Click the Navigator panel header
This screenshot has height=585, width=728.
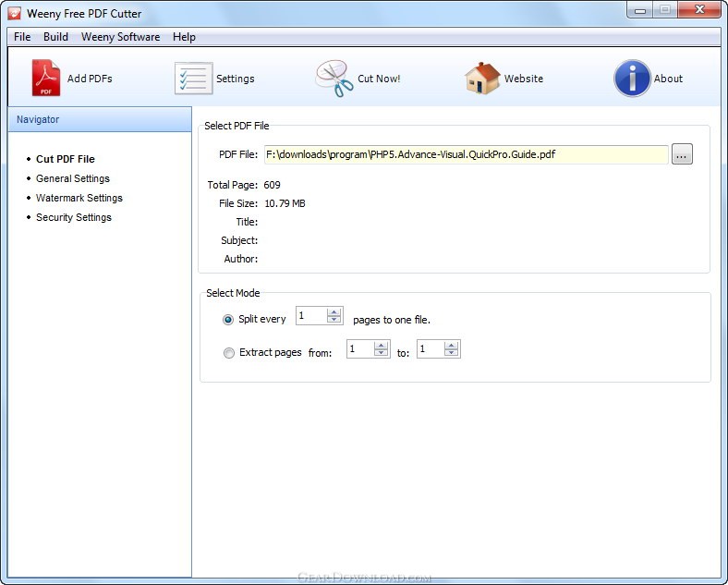pos(100,119)
